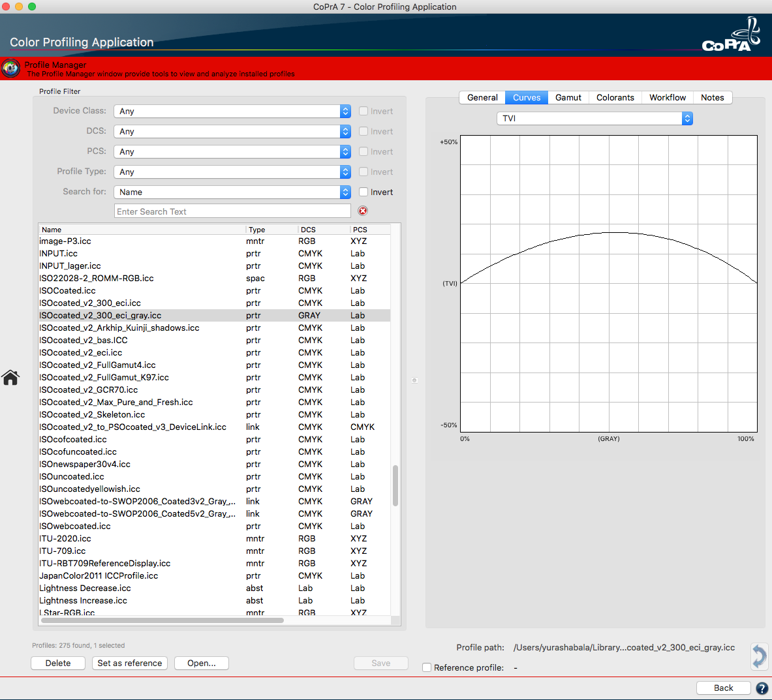Open the Search for Name dropdown
The width and height of the screenshot is (772, 700).
point(232,192)
